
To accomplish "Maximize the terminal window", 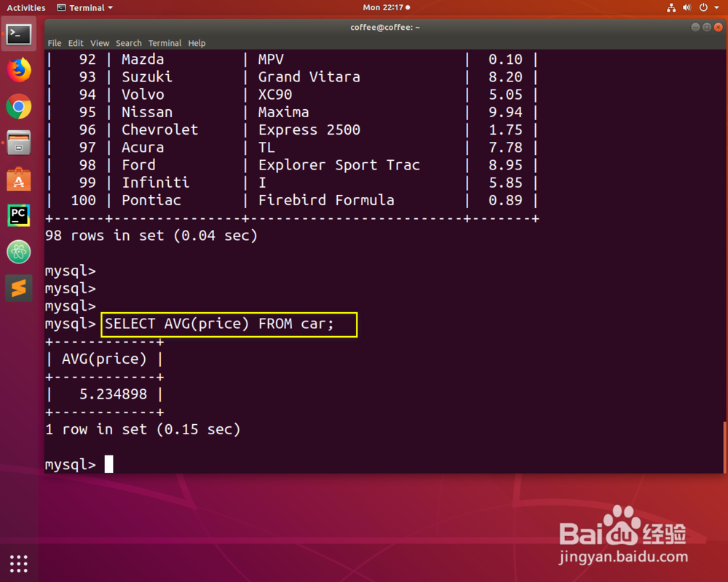I will pos(707,28).
